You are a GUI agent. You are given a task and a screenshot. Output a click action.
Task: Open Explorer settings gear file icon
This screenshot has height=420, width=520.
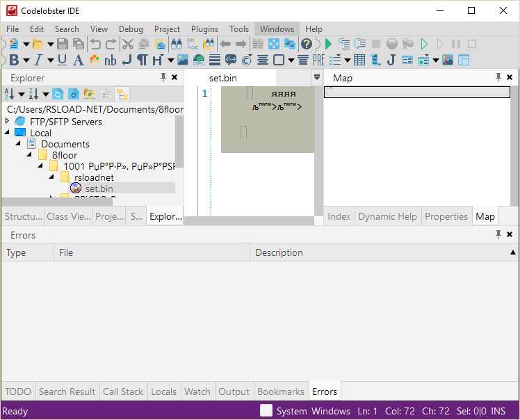point(74,94)
